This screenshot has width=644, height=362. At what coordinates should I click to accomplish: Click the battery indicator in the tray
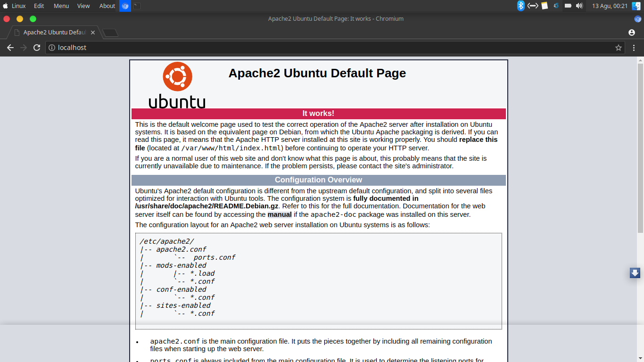click(568, 6)
